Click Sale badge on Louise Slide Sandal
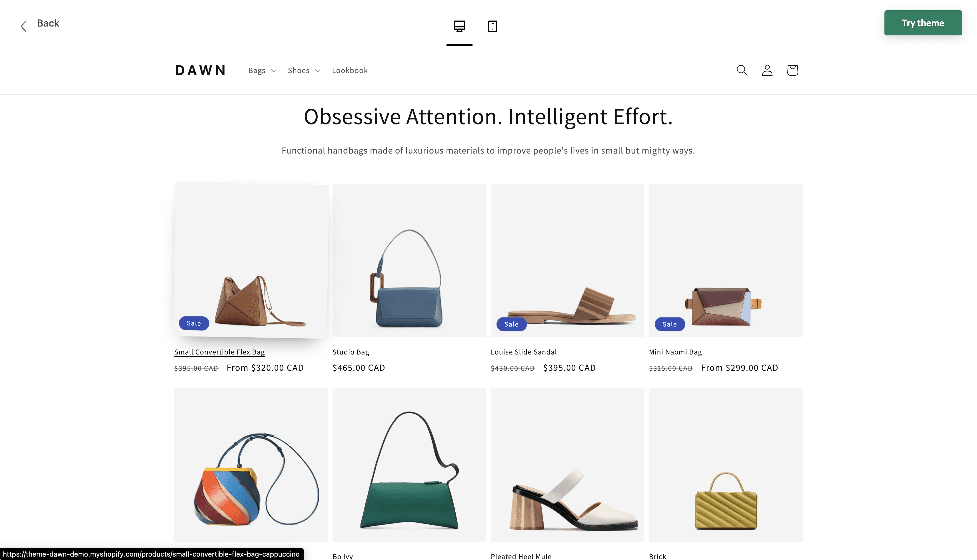The image size is (977, 560). pyautogui.click(x=511, y=324)
